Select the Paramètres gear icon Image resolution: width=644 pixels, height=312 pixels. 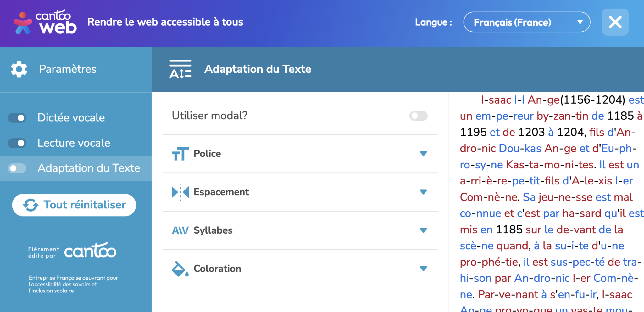18,69
